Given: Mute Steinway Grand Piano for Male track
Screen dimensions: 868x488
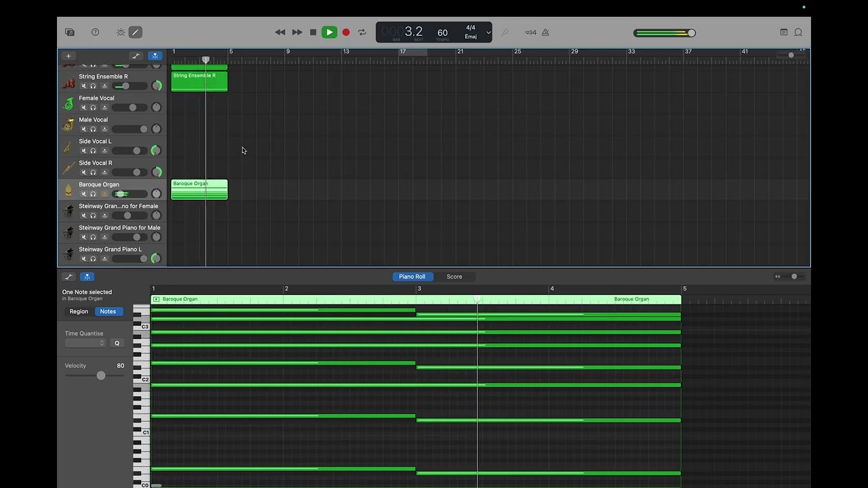Looking at the screenshot, I should point(84,237).
